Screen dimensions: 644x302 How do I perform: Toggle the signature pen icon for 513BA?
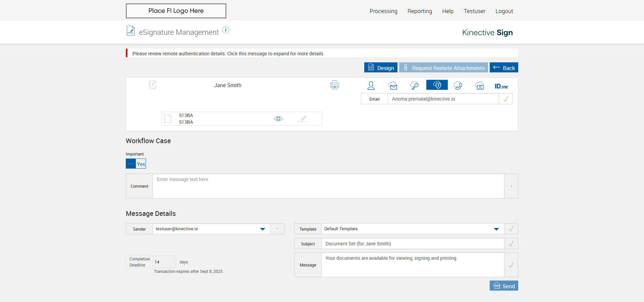[302, 119]
